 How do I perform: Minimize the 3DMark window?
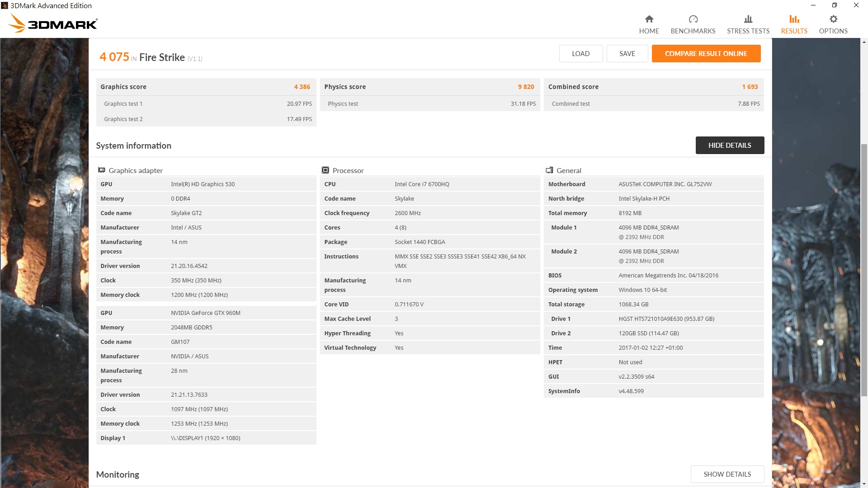(x=813, y=5)
